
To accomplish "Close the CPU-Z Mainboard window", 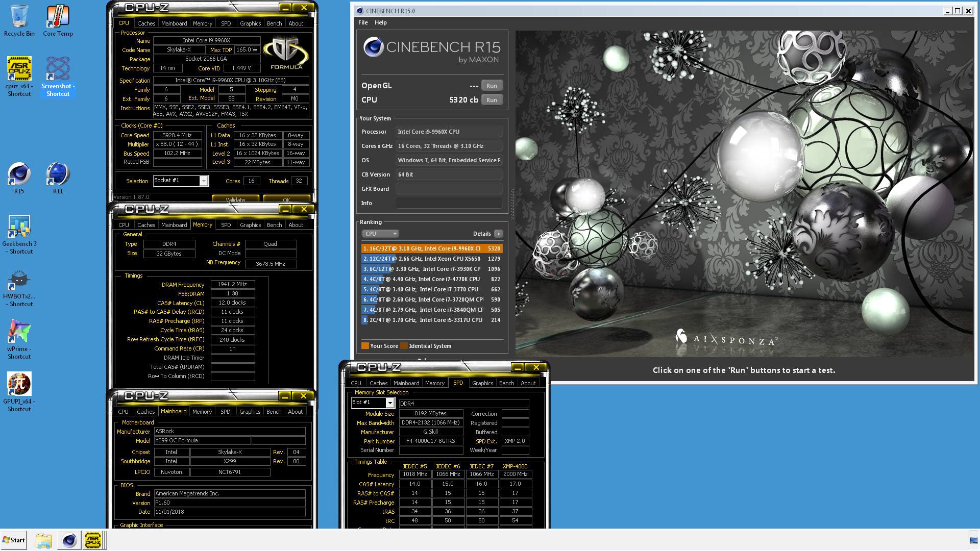I will pyautogui.click(x=303, y=396).
